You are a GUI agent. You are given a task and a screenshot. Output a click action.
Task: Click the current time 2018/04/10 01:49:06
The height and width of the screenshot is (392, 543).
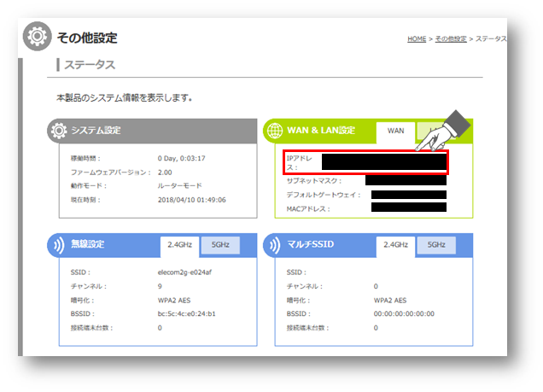click(192, 200)
